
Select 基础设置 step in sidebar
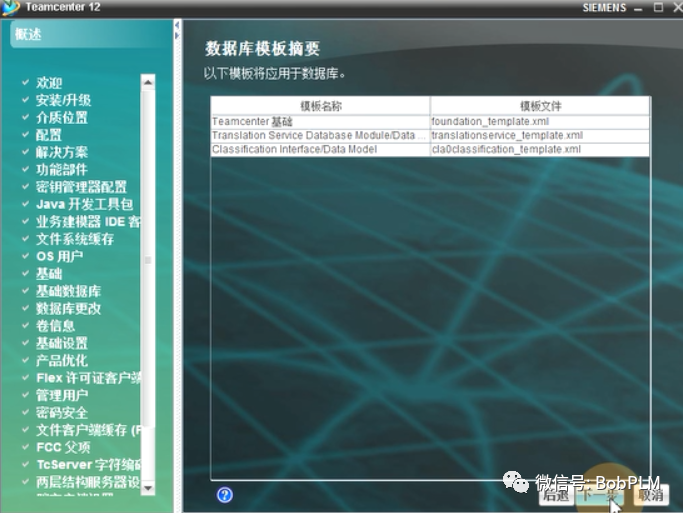click(61, 343)
